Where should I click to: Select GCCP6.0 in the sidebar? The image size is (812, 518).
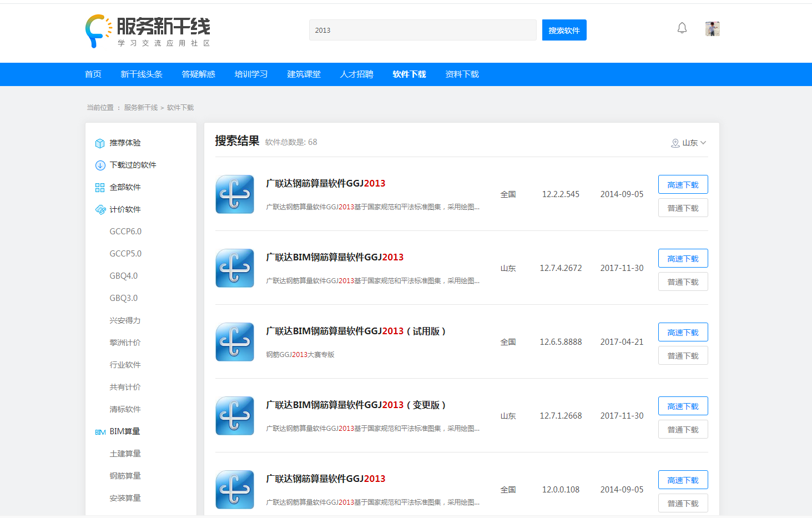pos(125,232)
